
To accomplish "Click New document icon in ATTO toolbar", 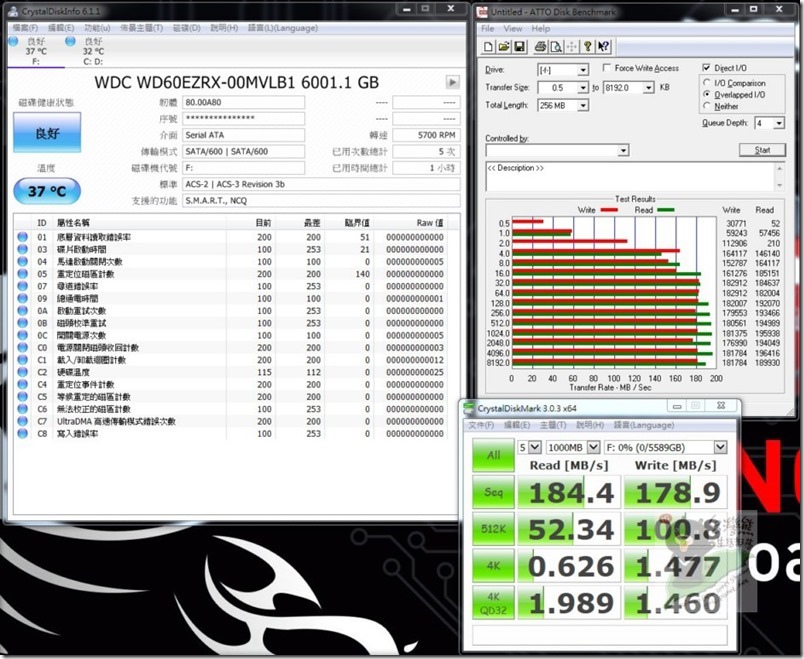I will click(x=488, y=47).
